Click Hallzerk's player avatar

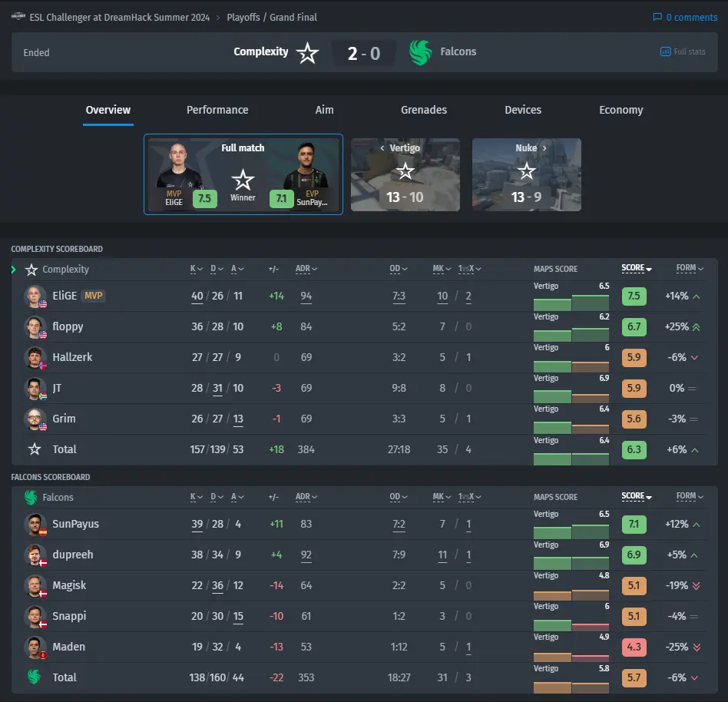click(x=35, y=357)
